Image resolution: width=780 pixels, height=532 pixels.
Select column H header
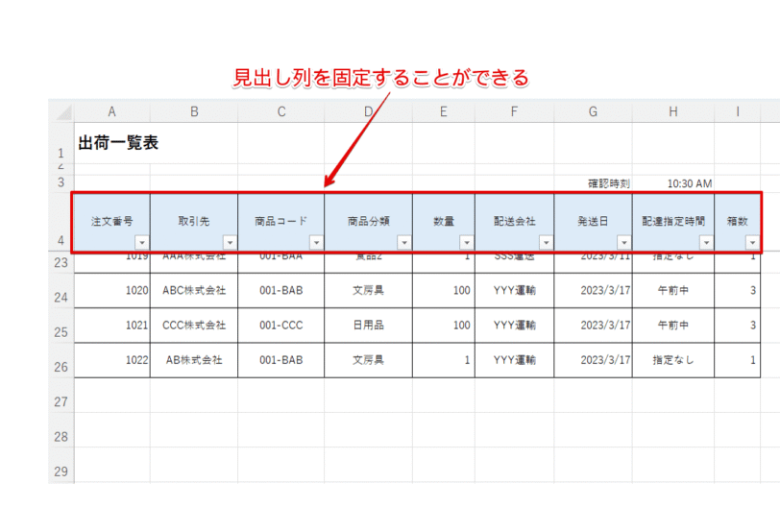pyautogui.click(x=673, y=111)
